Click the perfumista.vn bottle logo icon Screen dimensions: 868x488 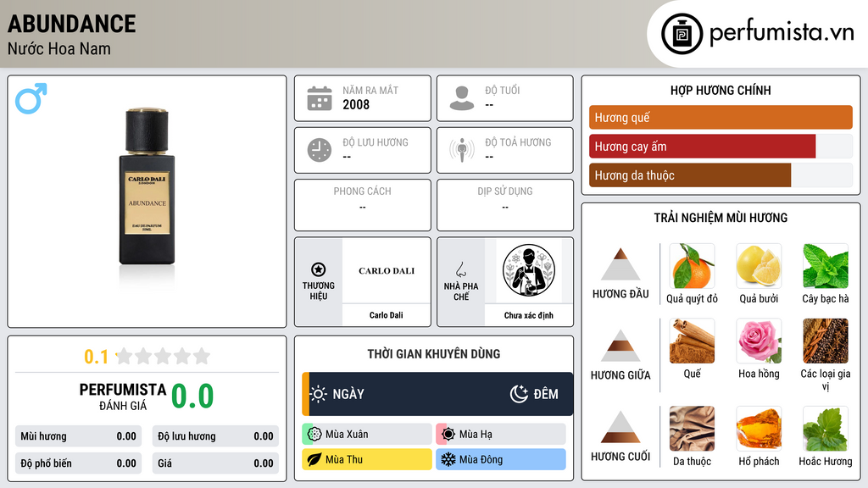[x=682, y=34]
